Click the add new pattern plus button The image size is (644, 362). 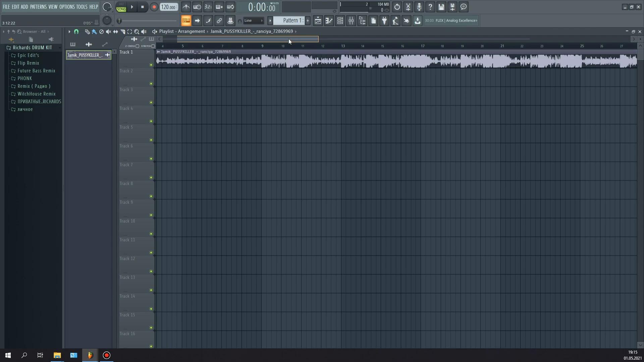pyautogui.click(x=308, y=21)
